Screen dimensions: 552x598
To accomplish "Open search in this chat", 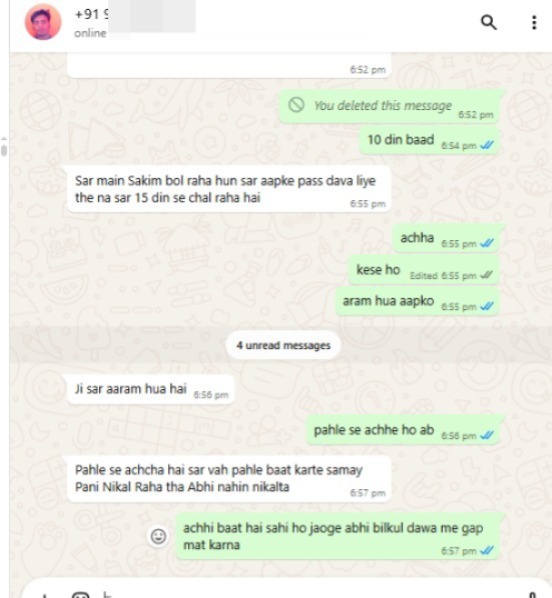I will pos(488,23).
